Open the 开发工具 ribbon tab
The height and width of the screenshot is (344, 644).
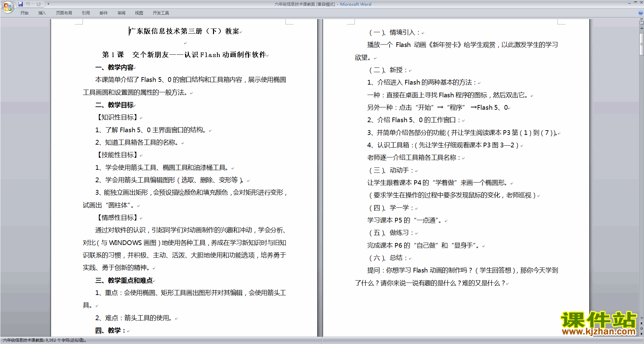[161, 13]
